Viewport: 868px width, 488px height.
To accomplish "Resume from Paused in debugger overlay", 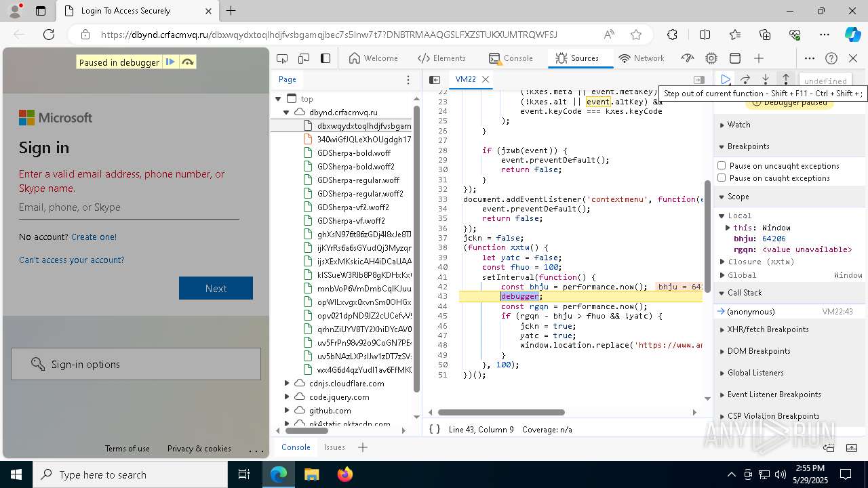I will 170,62.
